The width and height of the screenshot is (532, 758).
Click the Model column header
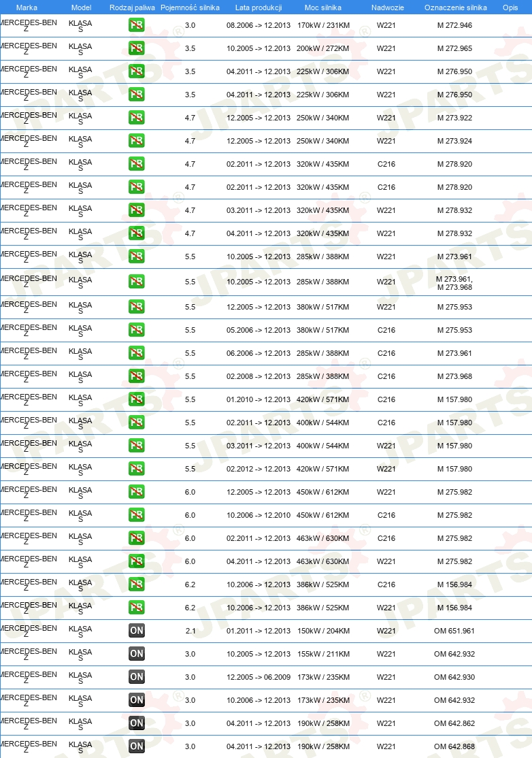tap(81, 7)
